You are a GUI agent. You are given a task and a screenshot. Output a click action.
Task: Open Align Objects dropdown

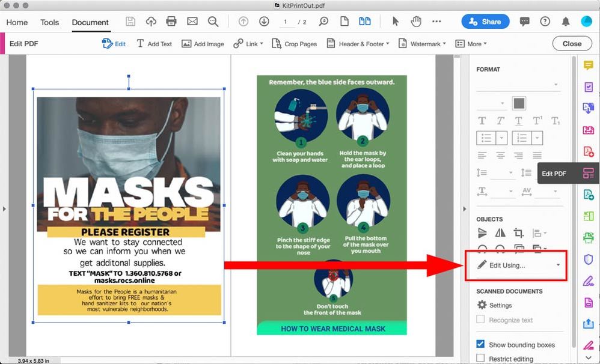click(x=539, y=233)
